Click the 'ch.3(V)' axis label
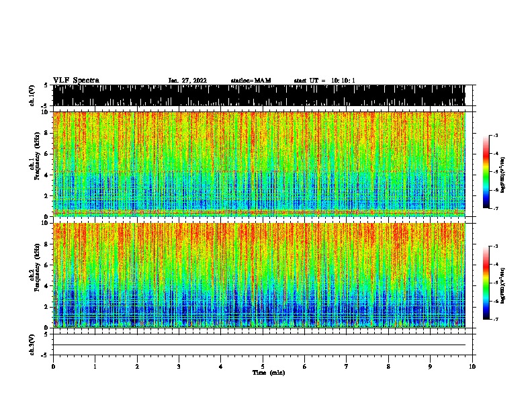532x411 pixels. [32, 345]
